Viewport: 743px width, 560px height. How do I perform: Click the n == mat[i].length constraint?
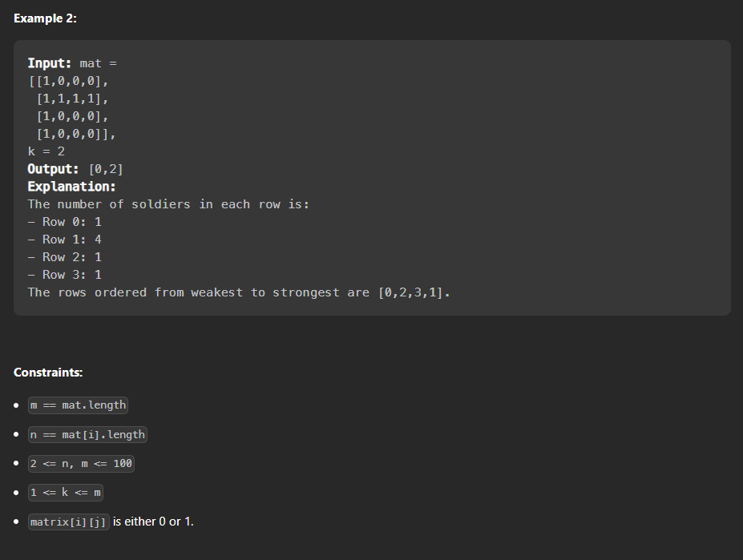[87, 434]
